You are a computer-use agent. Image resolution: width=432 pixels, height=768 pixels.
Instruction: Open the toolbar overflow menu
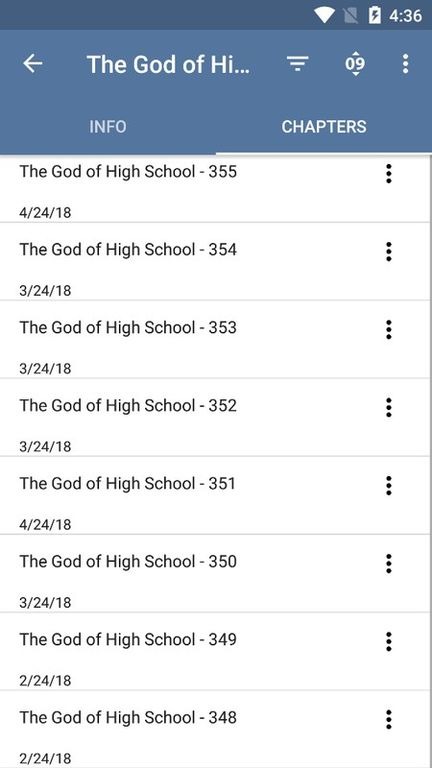pos(405,64)
